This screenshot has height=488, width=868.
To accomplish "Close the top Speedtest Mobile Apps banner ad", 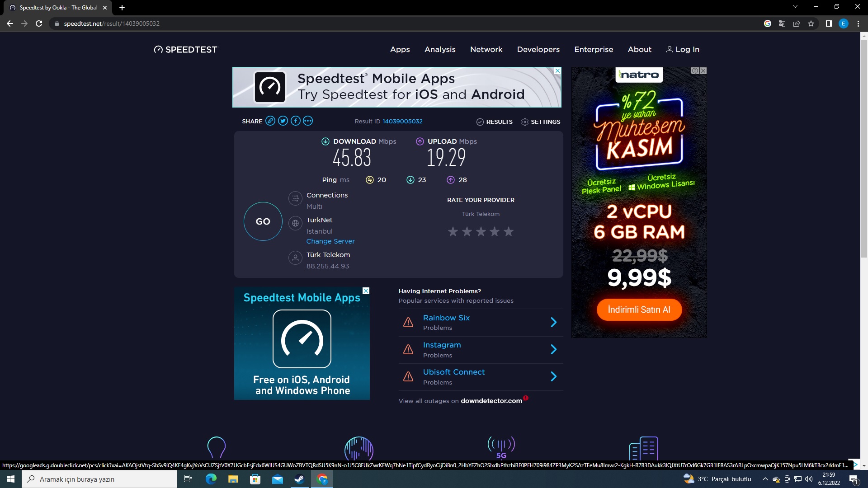I will tap(558, 71).
